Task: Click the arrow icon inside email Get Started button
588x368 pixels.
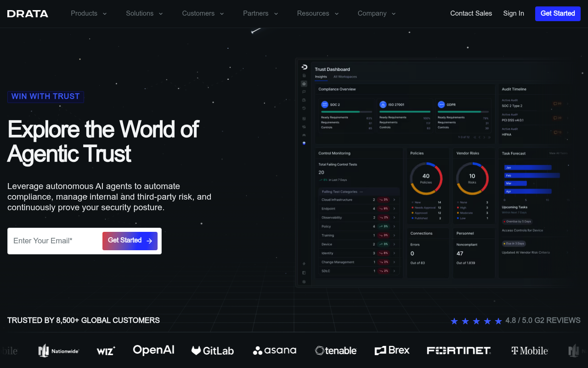Action: click(x=149, y=241)
